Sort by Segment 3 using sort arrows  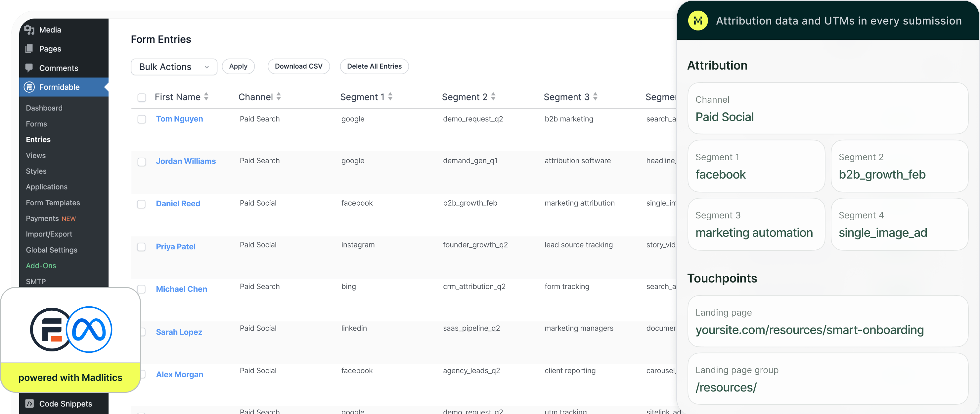pyautogui.click(x=595, y=97)
